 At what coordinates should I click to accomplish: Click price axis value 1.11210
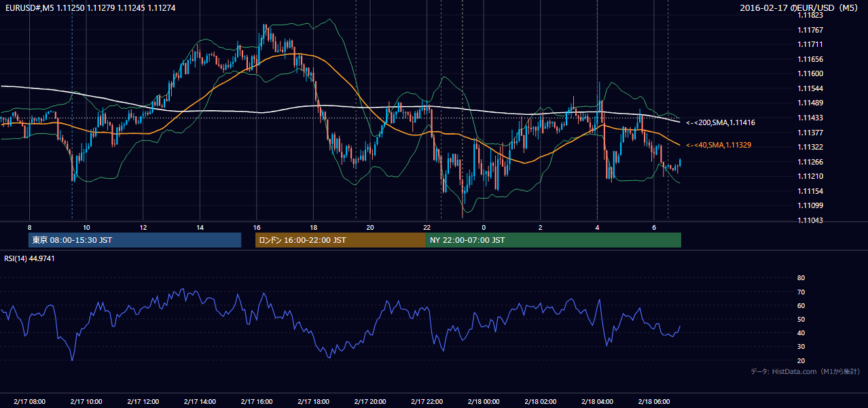810,176
